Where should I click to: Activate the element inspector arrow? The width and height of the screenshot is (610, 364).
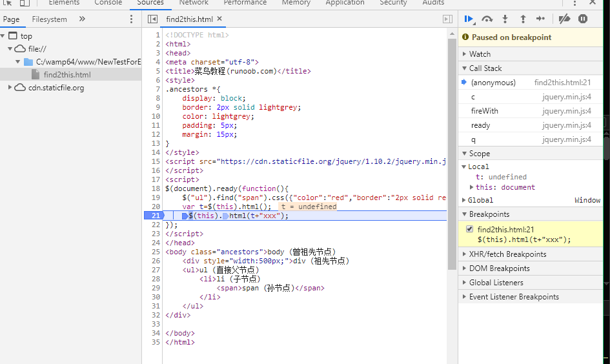click(x=7, y=3)
